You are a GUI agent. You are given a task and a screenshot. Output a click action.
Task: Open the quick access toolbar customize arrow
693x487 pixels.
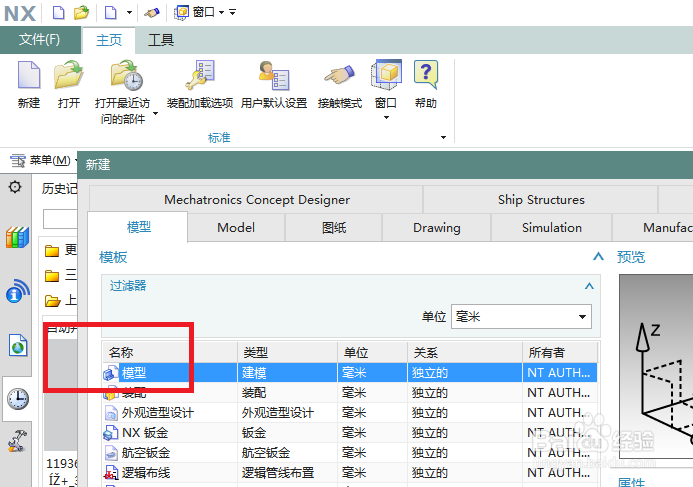232,12
